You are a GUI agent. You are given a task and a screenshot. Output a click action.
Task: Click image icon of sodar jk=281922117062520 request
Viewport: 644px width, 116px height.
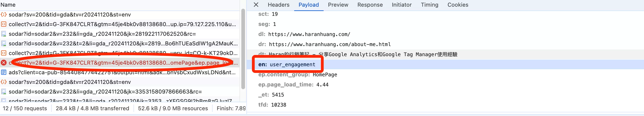tap(3, 34)
